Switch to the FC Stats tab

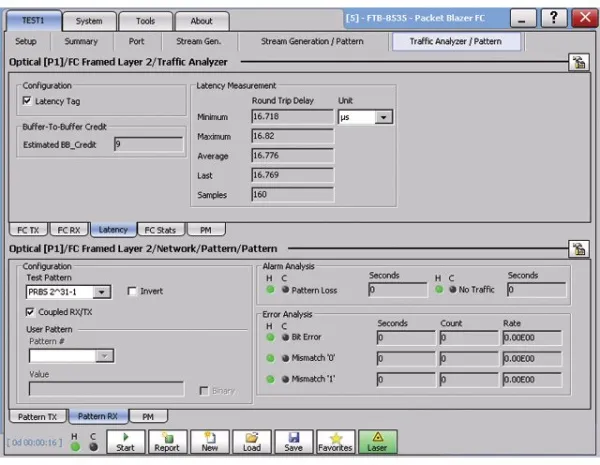coord(158,230)
